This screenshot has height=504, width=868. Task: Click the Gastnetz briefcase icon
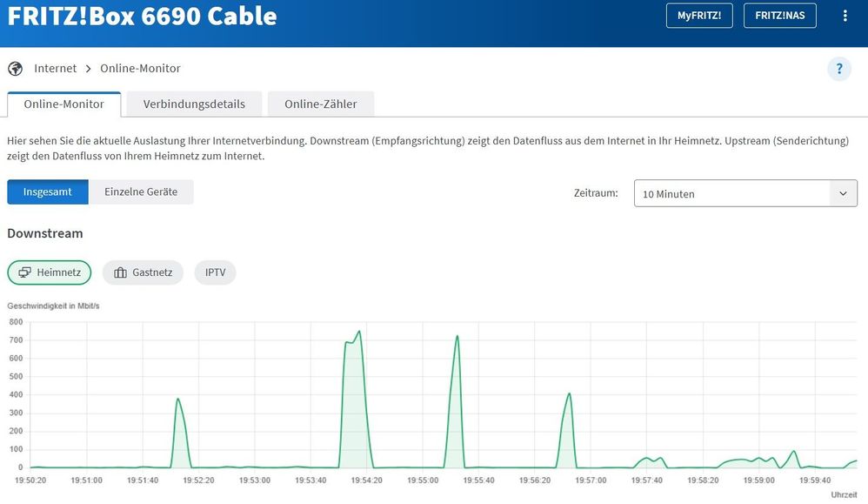point(120,272)
